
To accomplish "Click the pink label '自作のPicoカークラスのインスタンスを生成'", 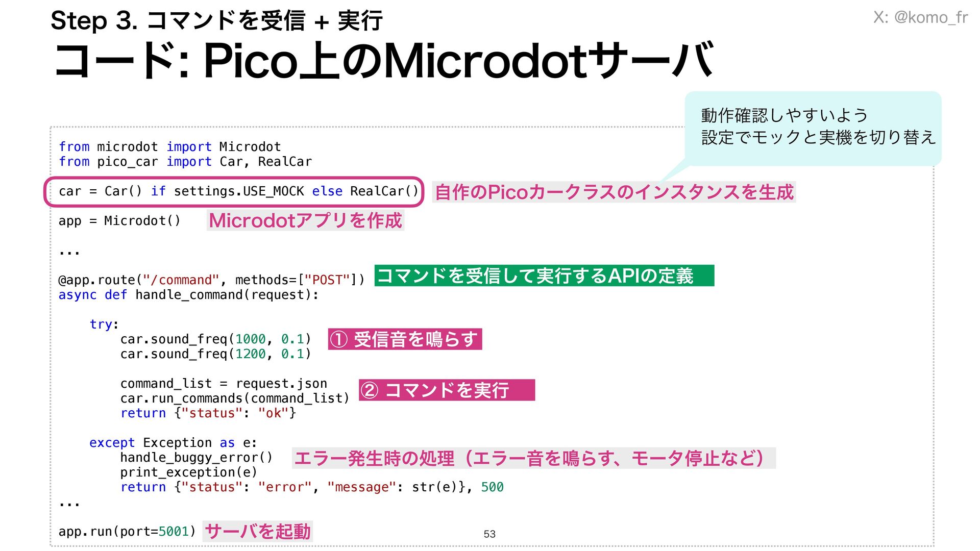I will (614, 192).
